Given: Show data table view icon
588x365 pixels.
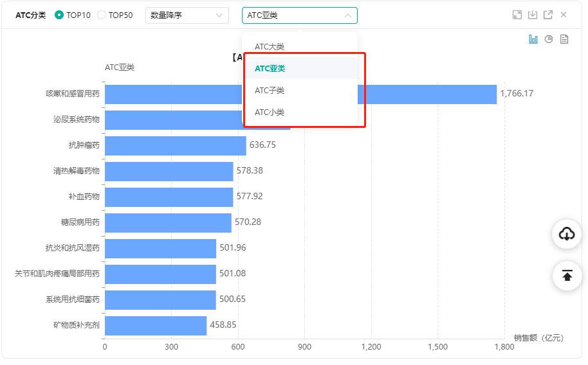Looking at the screenshot, I should point(564,39).
